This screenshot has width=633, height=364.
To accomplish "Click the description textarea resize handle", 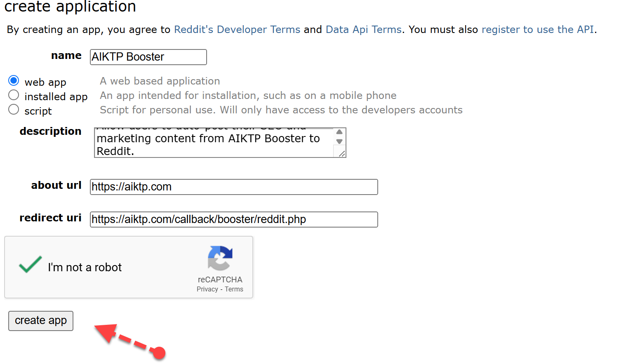I will click(342, 154).
